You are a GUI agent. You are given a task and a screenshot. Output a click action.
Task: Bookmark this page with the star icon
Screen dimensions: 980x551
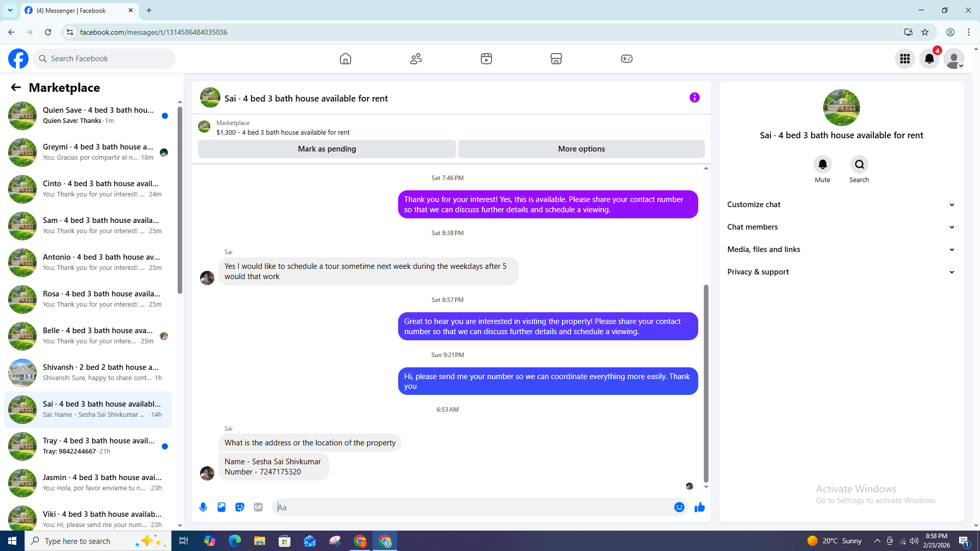coord(925,32)
